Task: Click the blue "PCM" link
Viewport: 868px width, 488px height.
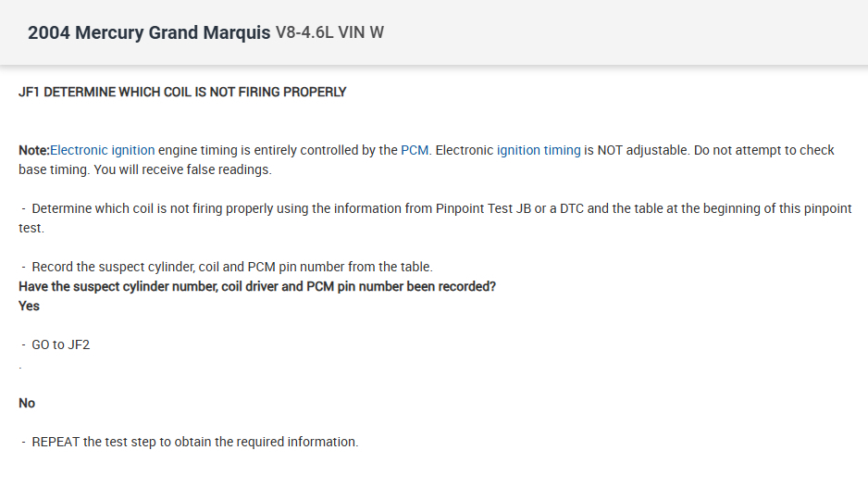Action: [x=415, y=150]
